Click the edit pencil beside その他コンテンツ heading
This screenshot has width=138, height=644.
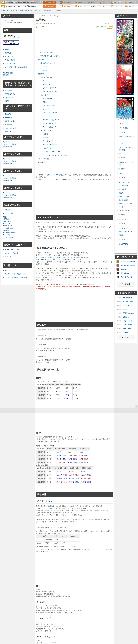(22, 266)
